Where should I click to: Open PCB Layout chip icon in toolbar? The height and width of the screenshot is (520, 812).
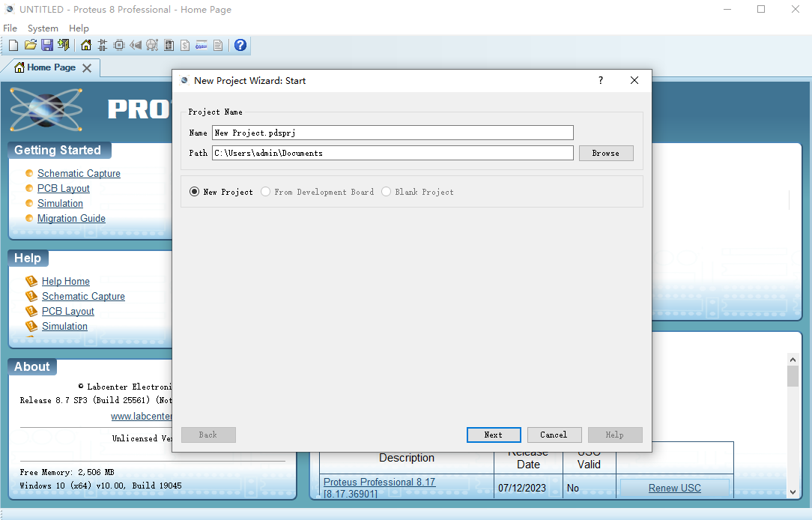119,45
